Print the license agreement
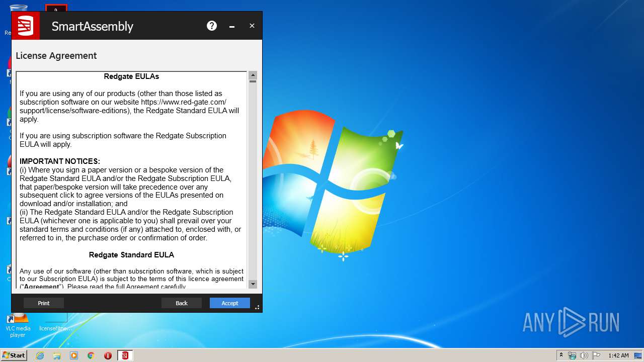Image resolution: width=644 pixels, height=362 pixels. click(x=44, y=303)
